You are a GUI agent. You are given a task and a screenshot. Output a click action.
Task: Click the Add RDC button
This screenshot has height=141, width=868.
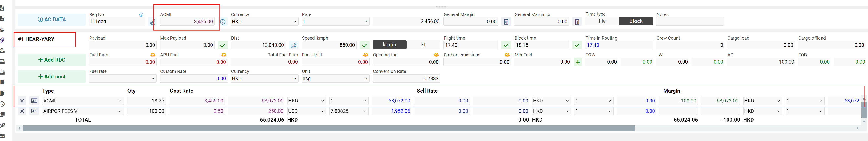(x=52, y=60)
